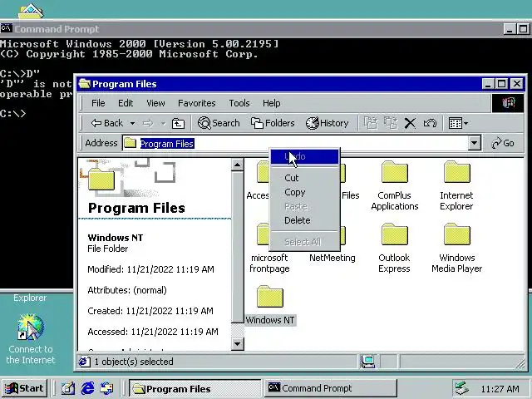The width and height of the screenshot is (532, 399).
Task: Choose Cut in the context menu
Action: [x=304, y=178]
